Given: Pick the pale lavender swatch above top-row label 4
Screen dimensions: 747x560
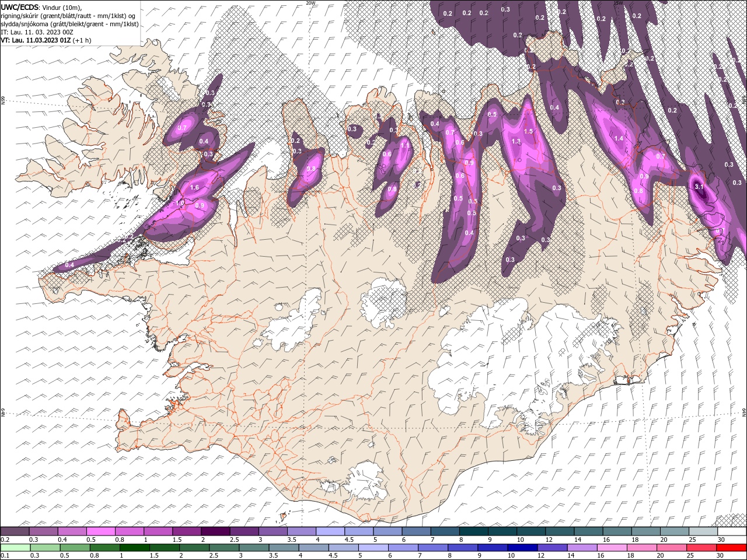Looking at the screenshot, I should [330, 531].
